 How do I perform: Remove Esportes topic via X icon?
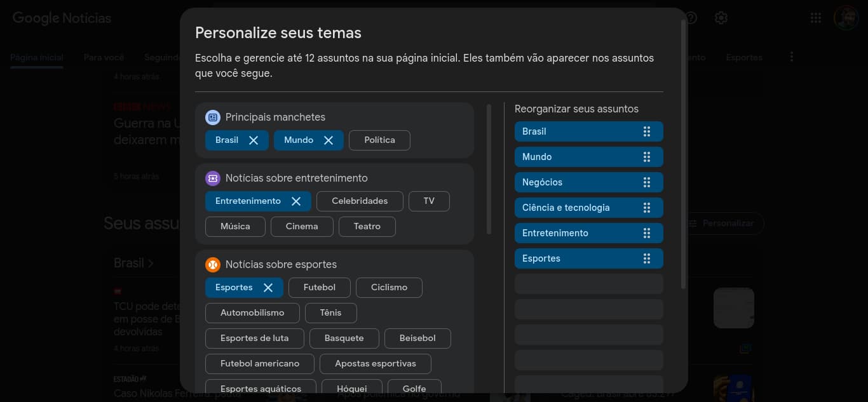pyautogui.click(x=268, y=288)
